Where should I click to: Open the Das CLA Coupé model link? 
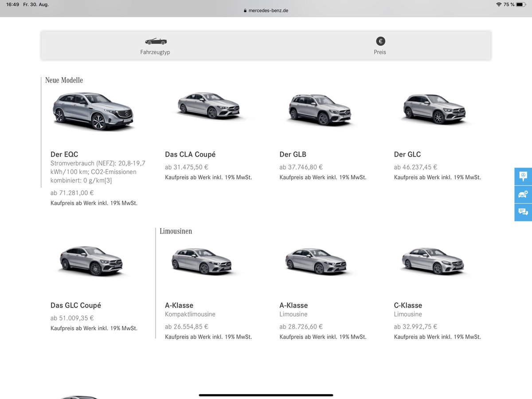point(190,154)
